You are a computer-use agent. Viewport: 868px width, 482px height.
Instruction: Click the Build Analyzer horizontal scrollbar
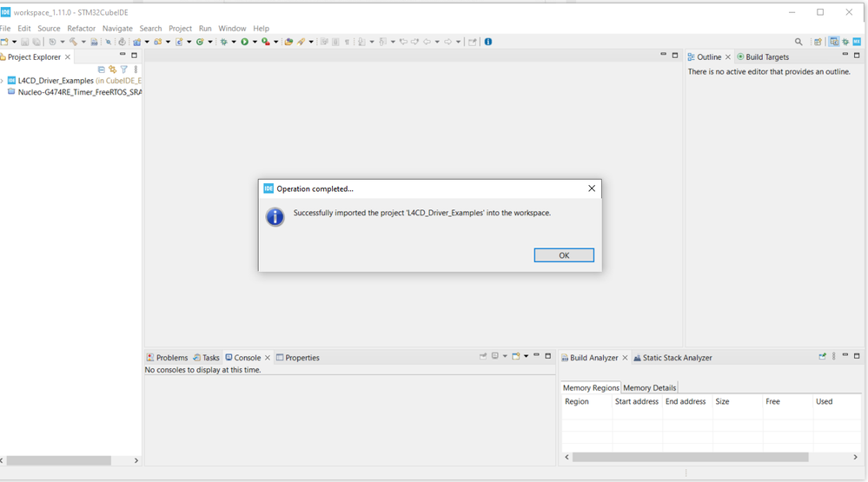(x=690, y=457)
